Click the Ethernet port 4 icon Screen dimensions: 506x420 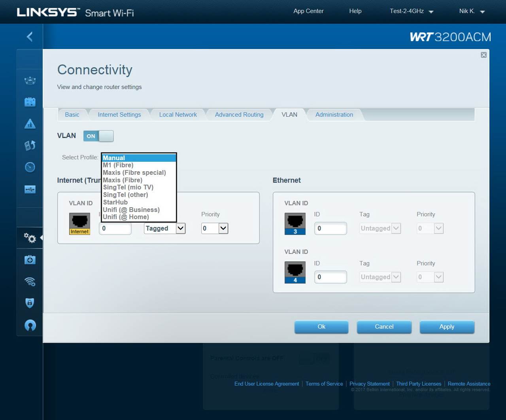coord(295,272)
